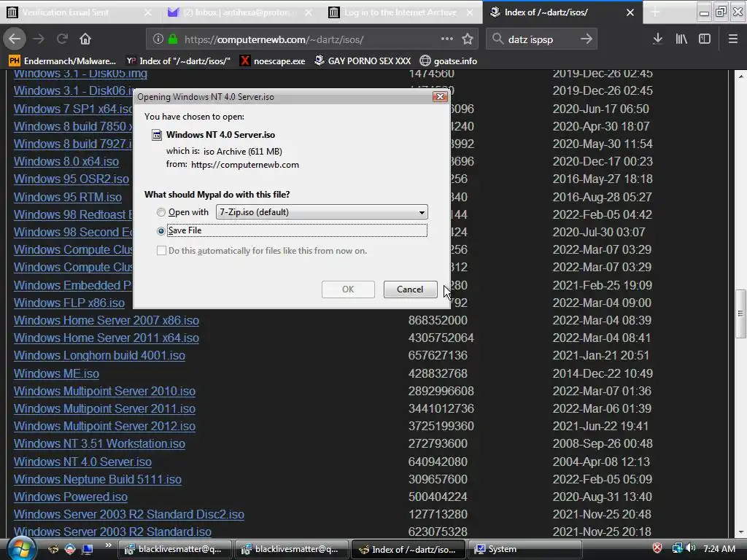Image resolution: width=747 pixels, height=560 pixels.
Task: Open Windows Longhorn build 4001.iso link
Action: click(x=99, y=356)
